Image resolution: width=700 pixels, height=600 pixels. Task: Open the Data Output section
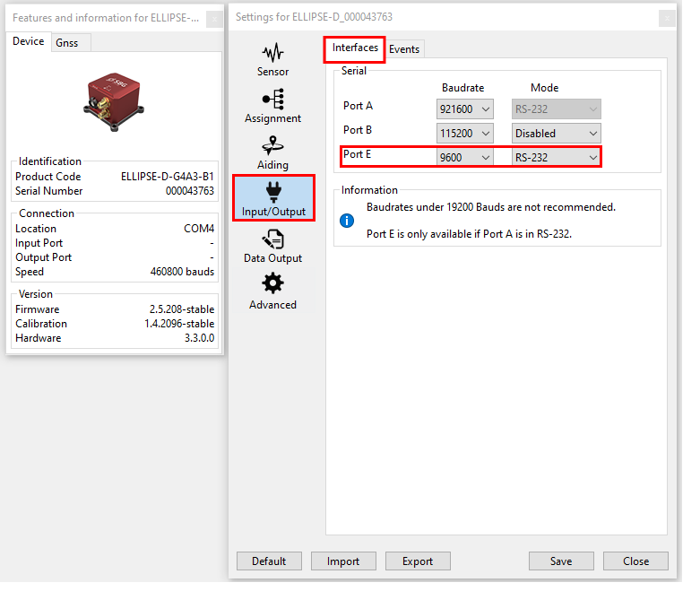272,246
